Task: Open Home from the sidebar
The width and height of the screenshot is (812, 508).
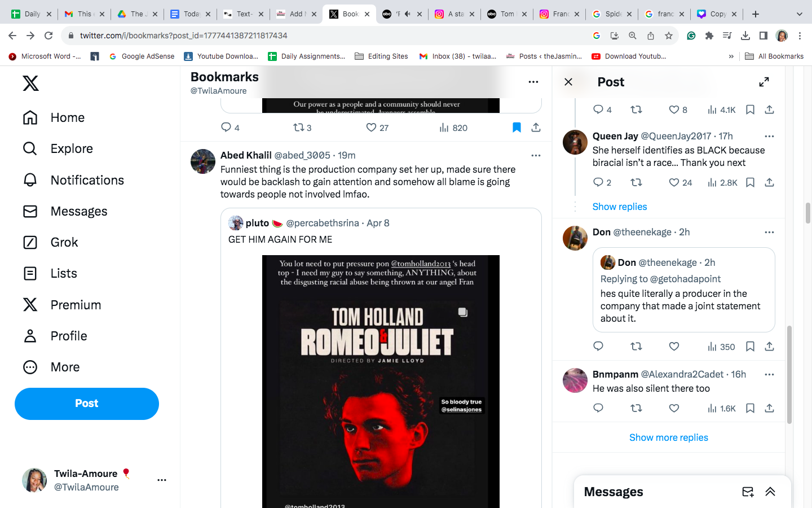Action: [54, 117]
